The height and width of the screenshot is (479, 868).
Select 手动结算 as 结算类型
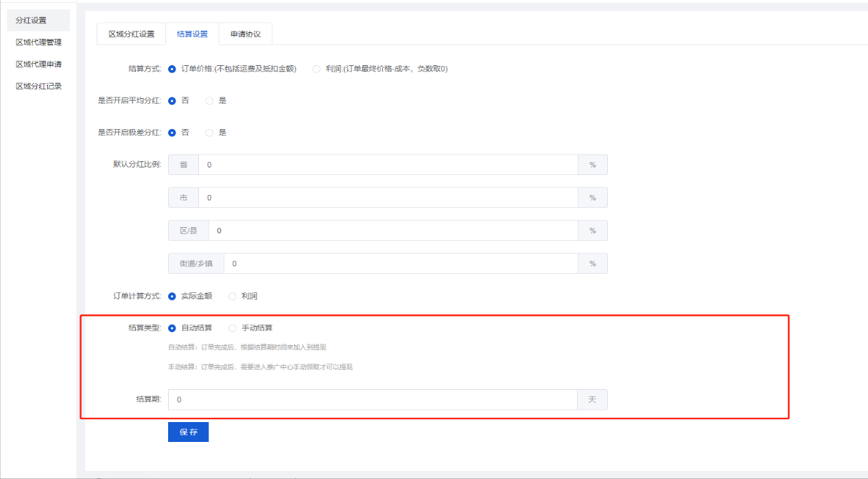point(233,328)
